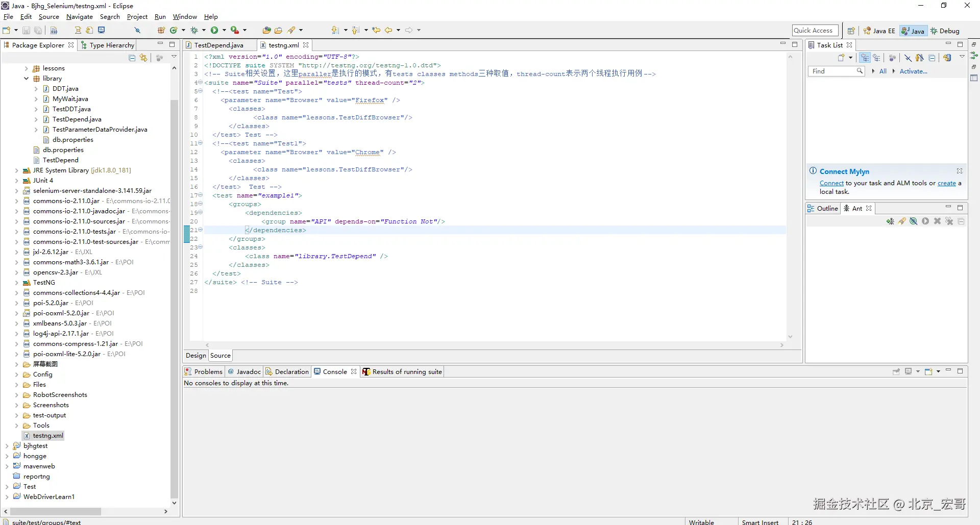This screenshot has height=525, width=980.
Task: Collapse the library package in the tree
Action: click(26, 79)
